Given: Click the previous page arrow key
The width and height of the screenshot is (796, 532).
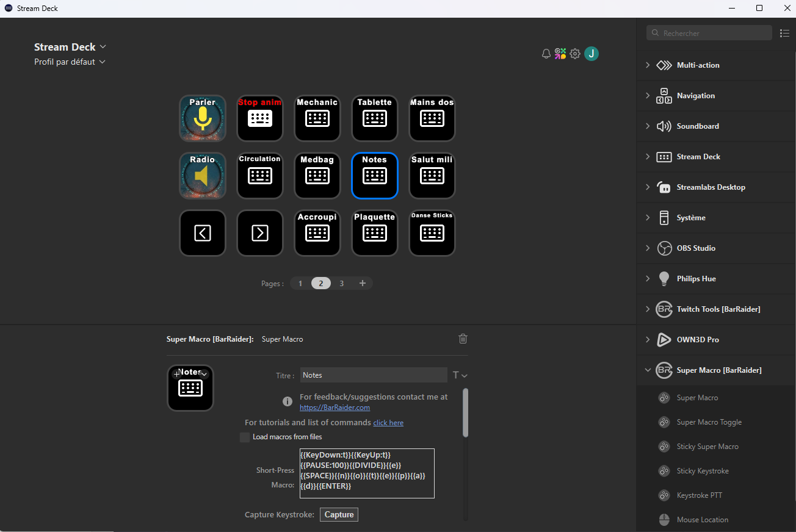Looking at the screenshot, I should click(203, 233).
